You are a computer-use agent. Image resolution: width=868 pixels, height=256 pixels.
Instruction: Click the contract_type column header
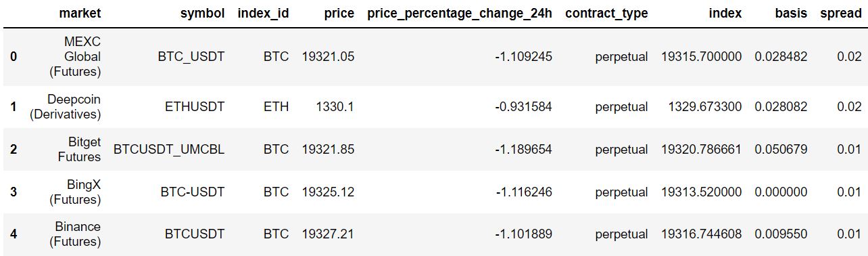(x=606, y=14)
